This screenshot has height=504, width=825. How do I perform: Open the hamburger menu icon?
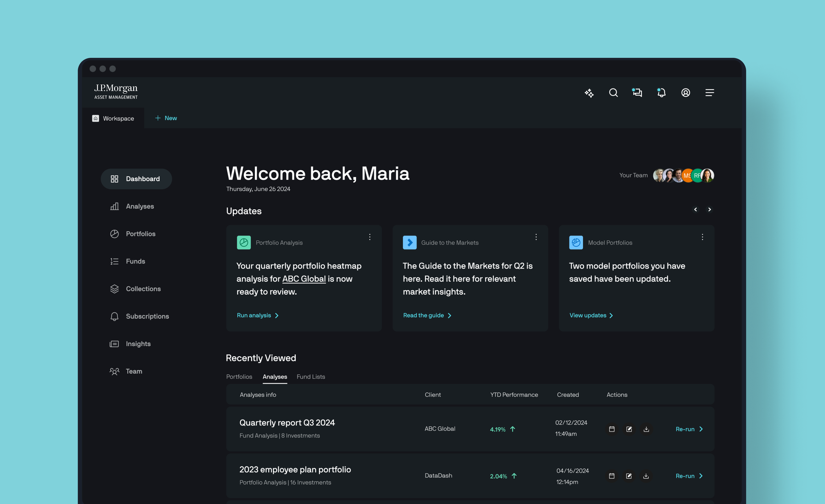pyautogui.click(x=709, y=93)
